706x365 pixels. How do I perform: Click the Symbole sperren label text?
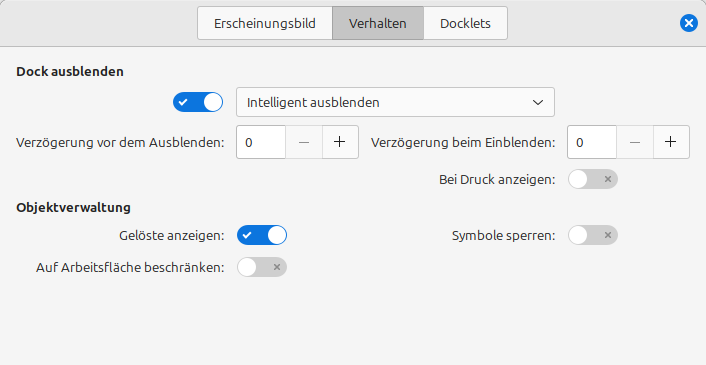click(503, 235)
